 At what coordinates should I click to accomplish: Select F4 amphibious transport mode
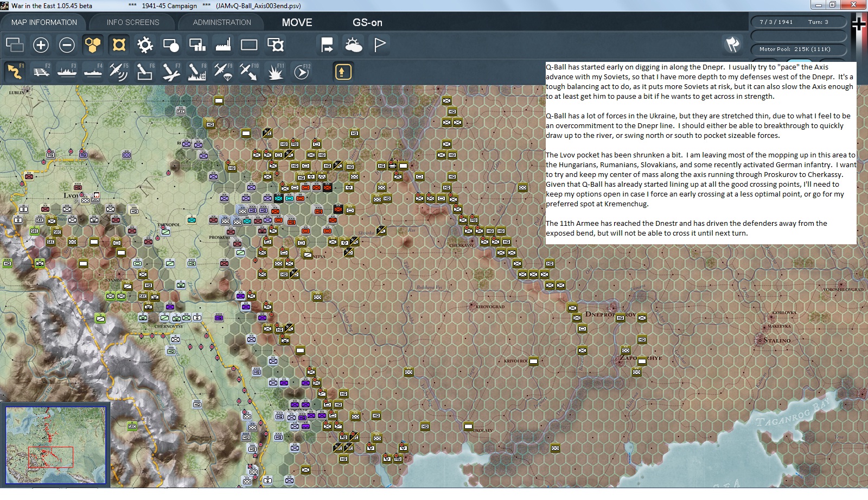tap(93, 72)
